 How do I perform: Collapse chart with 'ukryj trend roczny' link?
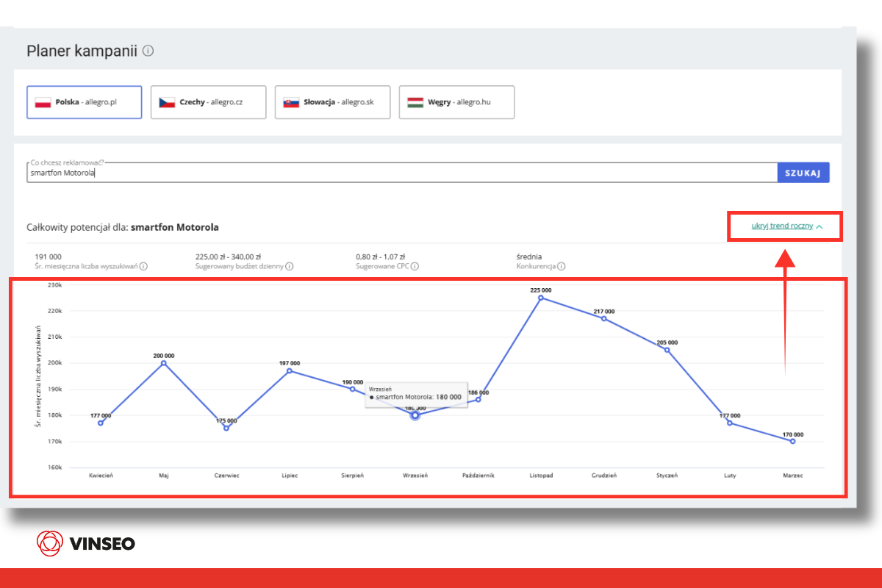[x=786, y=226]
